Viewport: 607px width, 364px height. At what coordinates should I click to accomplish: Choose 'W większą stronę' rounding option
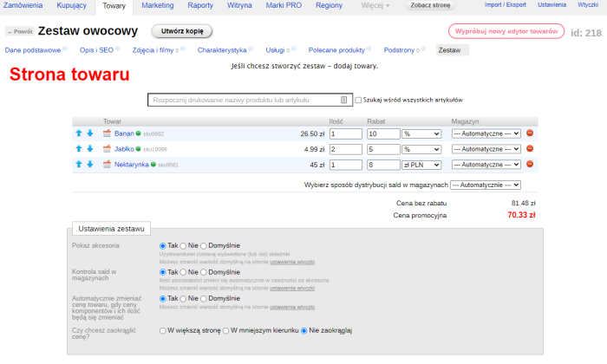[162, 330]
